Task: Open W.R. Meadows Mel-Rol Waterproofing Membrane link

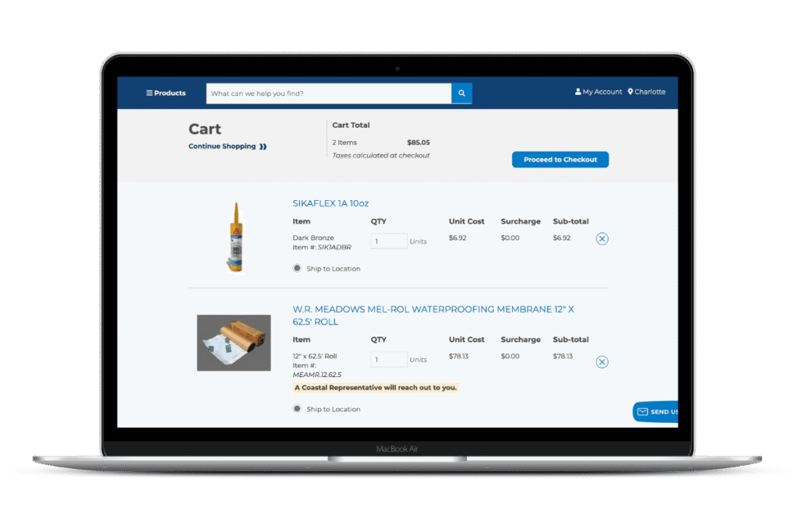Action: click(433, 315)
